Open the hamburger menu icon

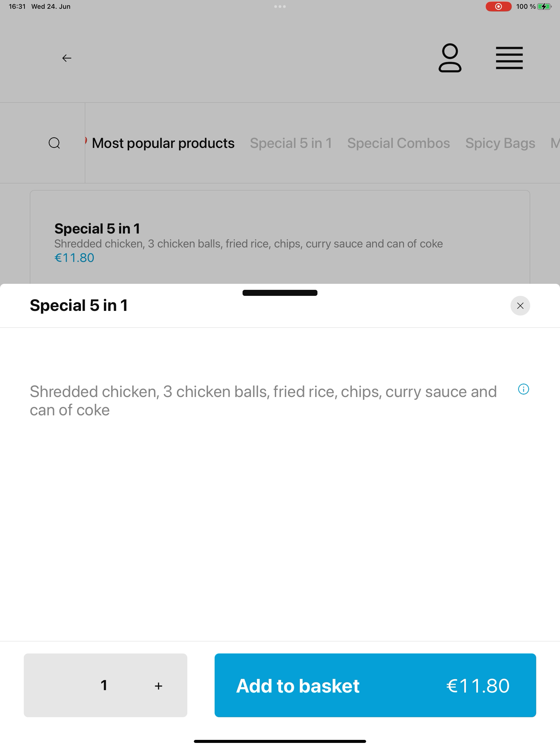509,58
